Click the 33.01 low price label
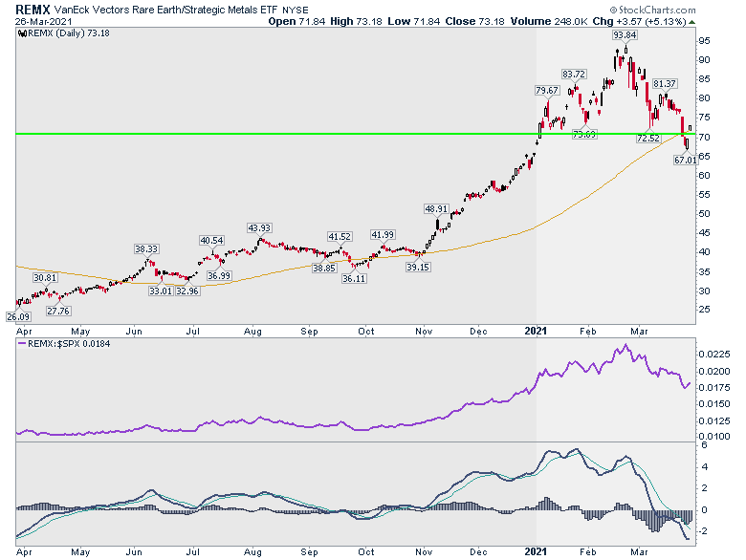Image resolution: width=746 pixels, height=560 pixels. (x=161, y=291)
